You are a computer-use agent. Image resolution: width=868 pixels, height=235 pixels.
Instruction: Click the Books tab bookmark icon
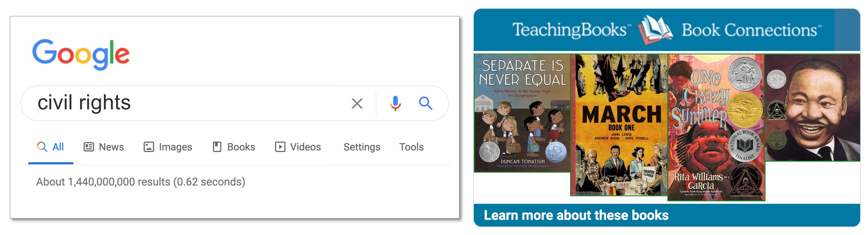tap(217, 147)
